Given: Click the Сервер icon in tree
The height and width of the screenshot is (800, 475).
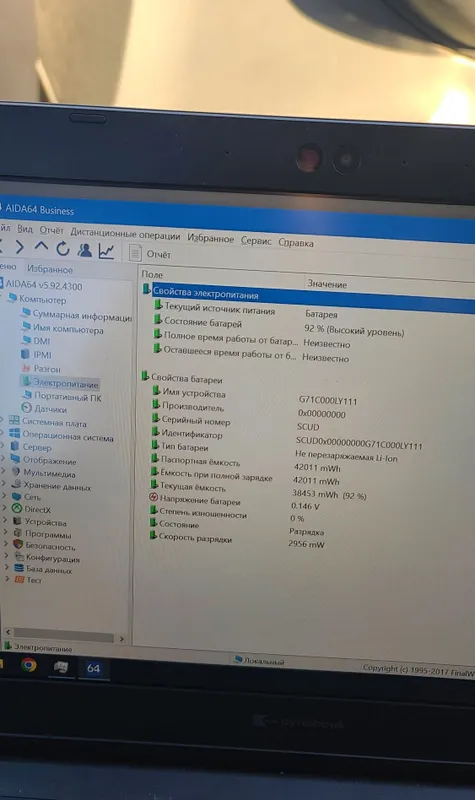Looking at the screenshot, I should coord(15,446).
